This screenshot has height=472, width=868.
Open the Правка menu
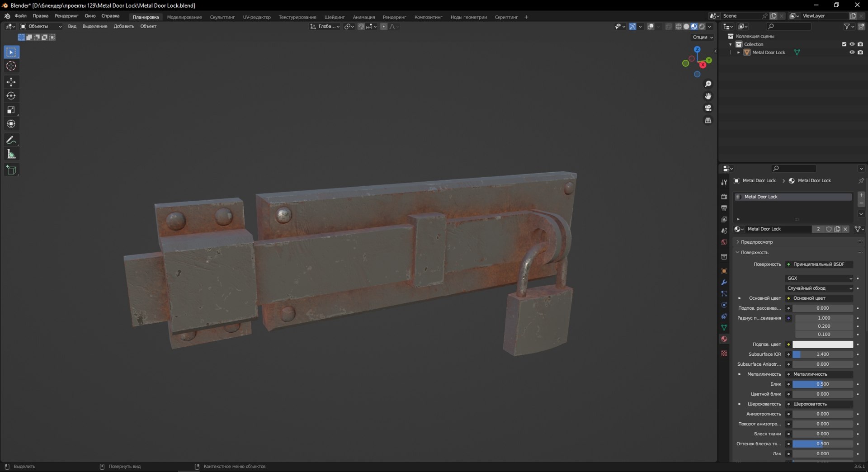pos(40,16)
